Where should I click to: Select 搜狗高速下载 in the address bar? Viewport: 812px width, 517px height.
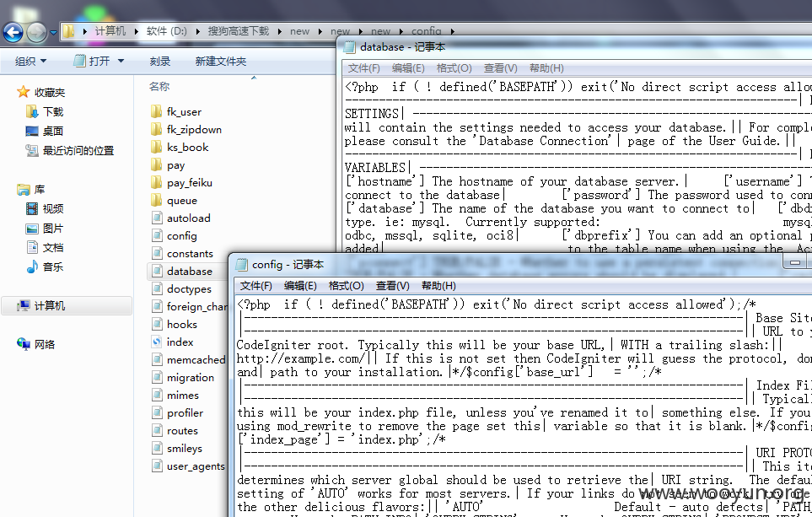[x=239, y=31]
